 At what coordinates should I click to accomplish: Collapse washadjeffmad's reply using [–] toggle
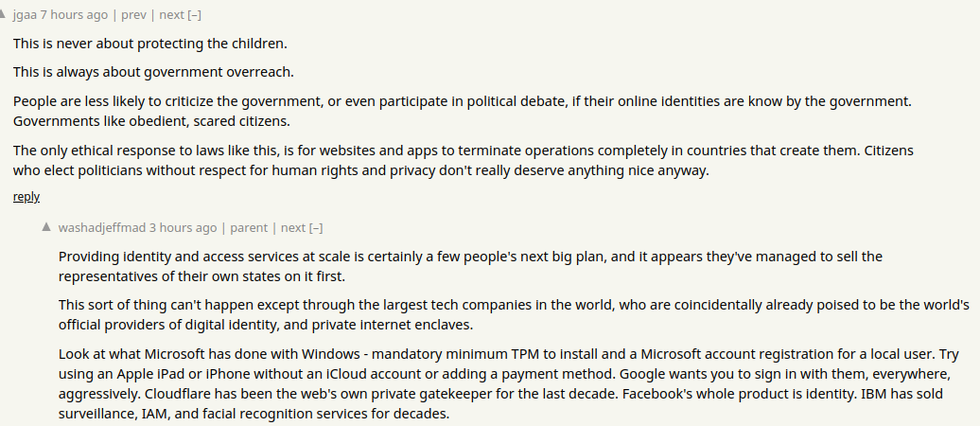tap(316, 228)
